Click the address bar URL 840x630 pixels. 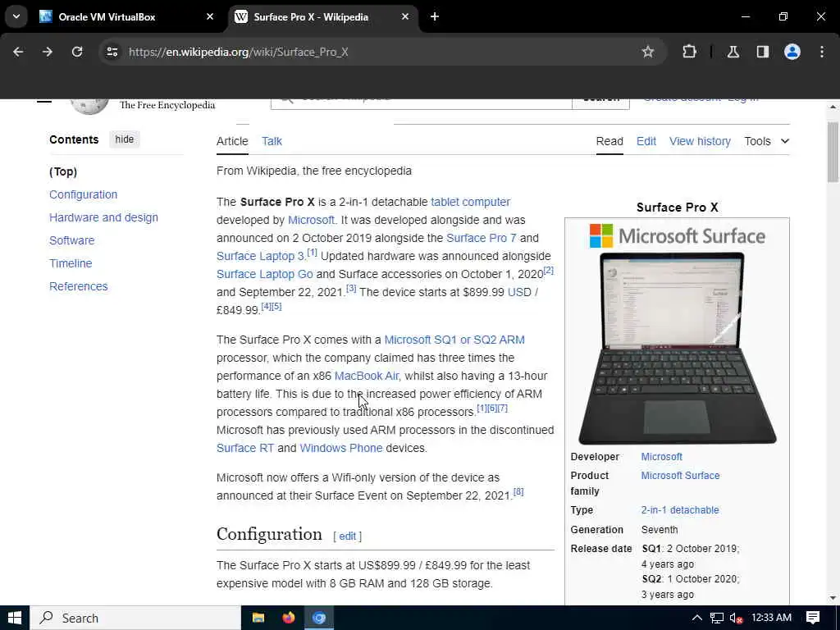(239, 52)
